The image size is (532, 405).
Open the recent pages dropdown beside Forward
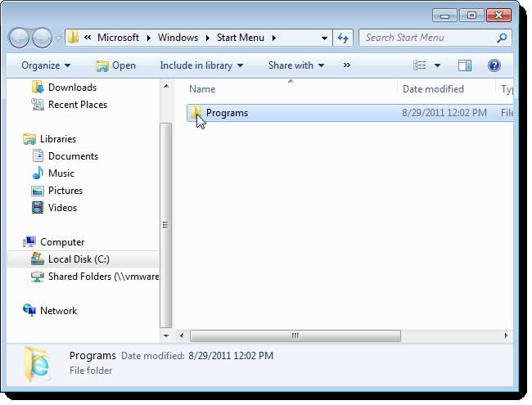tap(58, 38)
